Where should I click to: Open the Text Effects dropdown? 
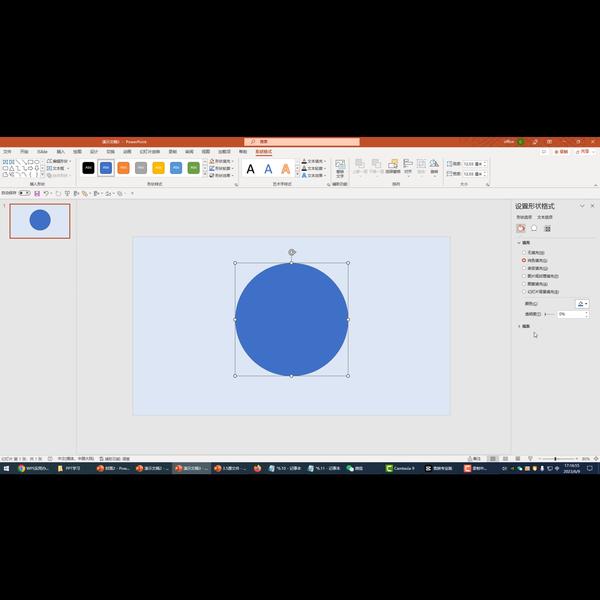pyautogui.click(x=314, y=175)
